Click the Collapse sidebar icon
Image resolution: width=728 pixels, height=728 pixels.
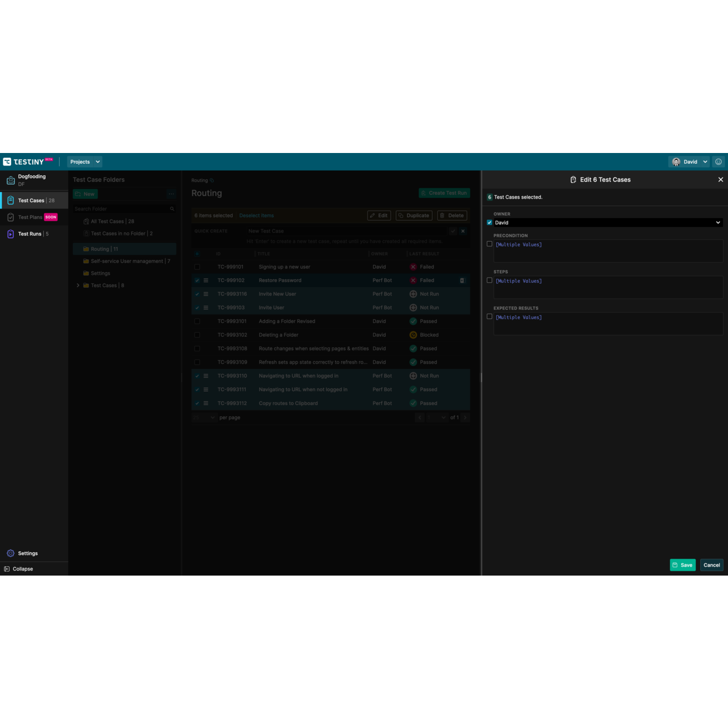[7, 569]
